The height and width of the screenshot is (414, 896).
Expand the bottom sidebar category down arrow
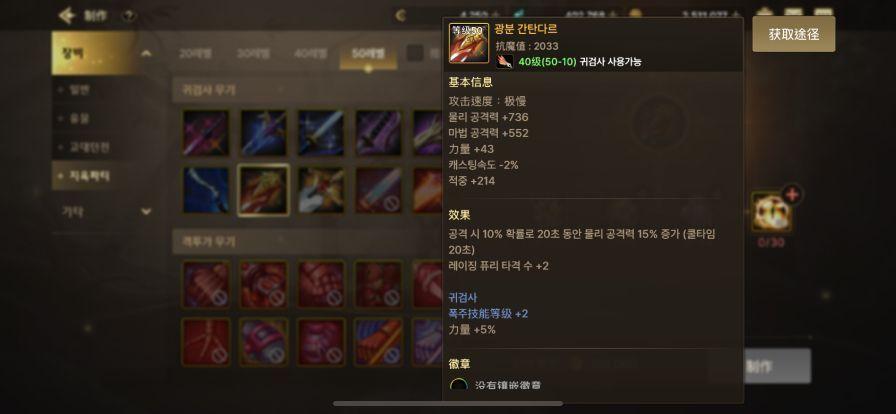[x=146, y=212]
